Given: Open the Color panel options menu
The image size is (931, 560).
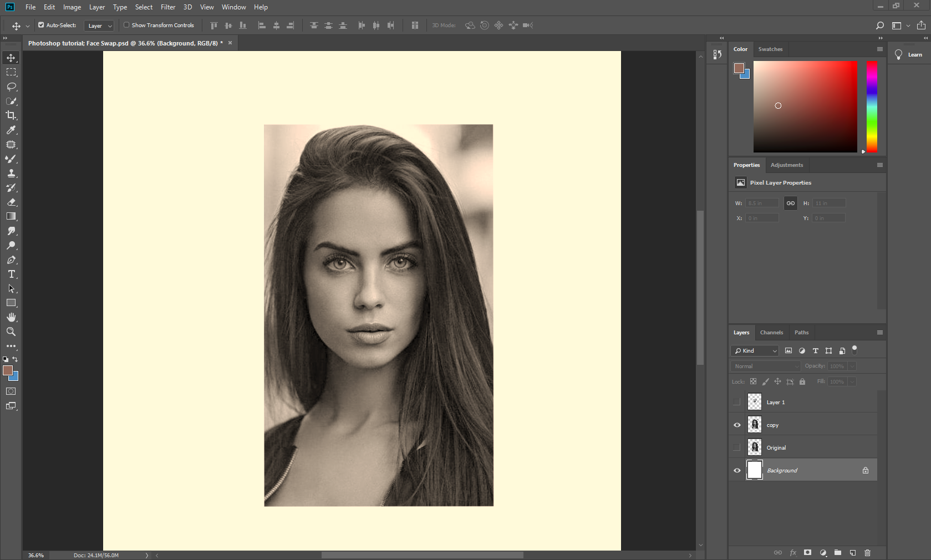Looking at the screenshot, I should 880,49.
